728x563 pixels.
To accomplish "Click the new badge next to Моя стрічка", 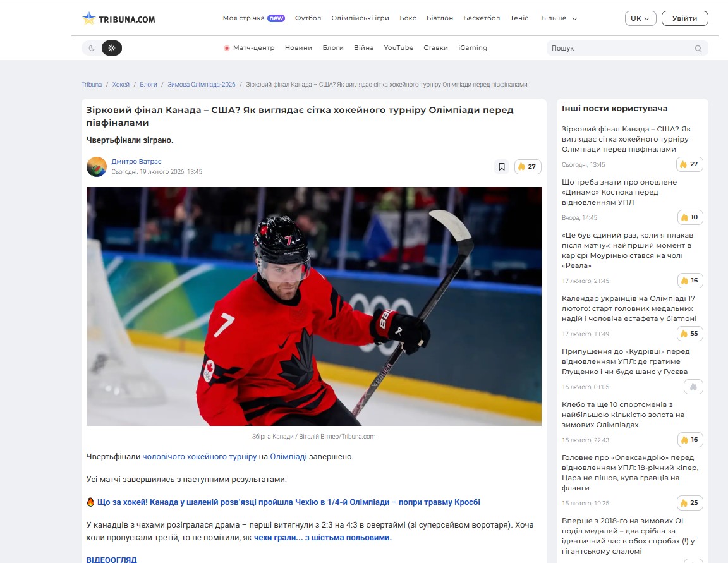I will (x=276, y=18).
